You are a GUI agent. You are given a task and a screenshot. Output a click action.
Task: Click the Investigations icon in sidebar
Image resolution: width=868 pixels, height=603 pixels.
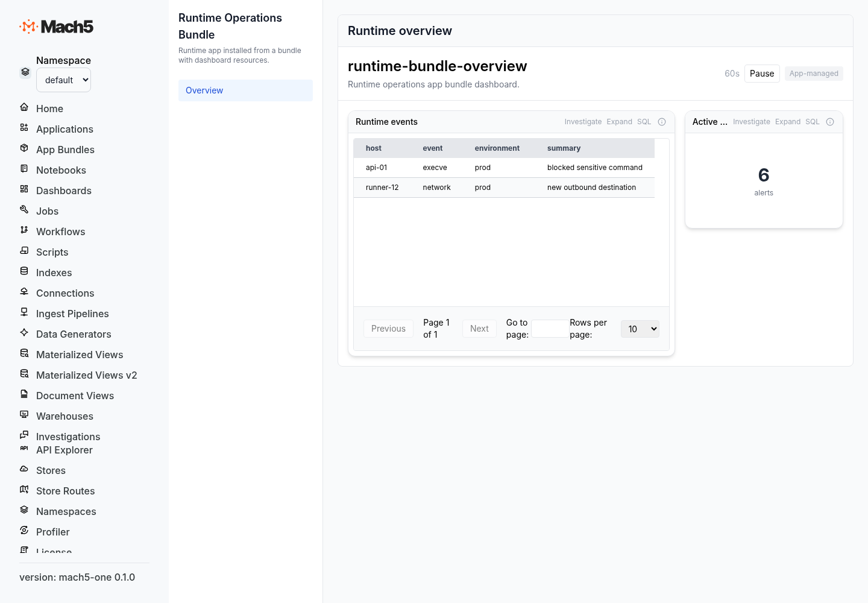click(x=24, y=435)
